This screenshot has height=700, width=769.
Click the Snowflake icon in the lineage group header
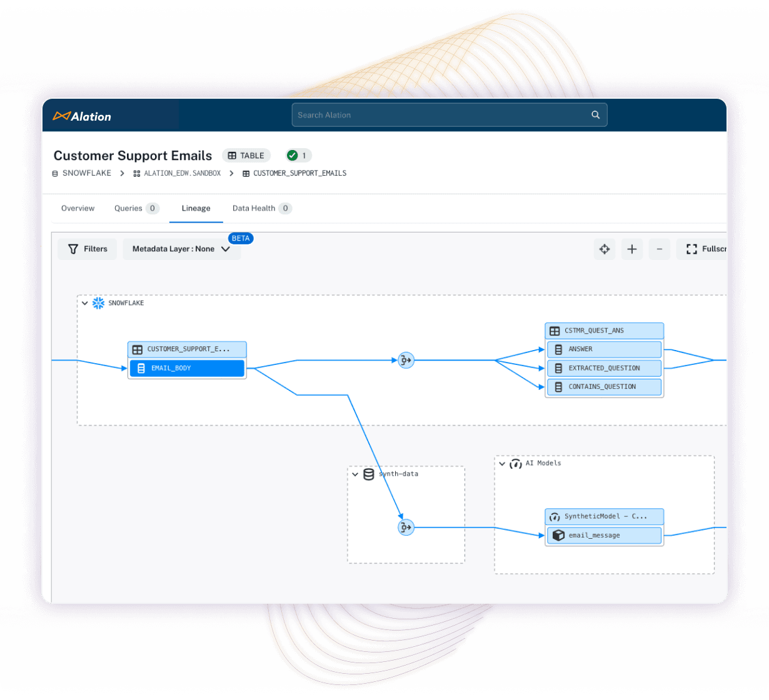[x=98, y=303]
